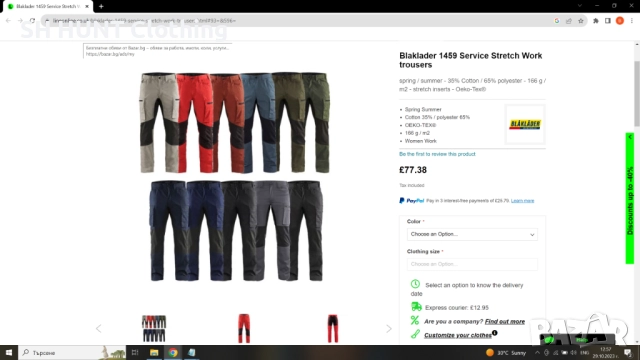Open the notification center icon

628,353
